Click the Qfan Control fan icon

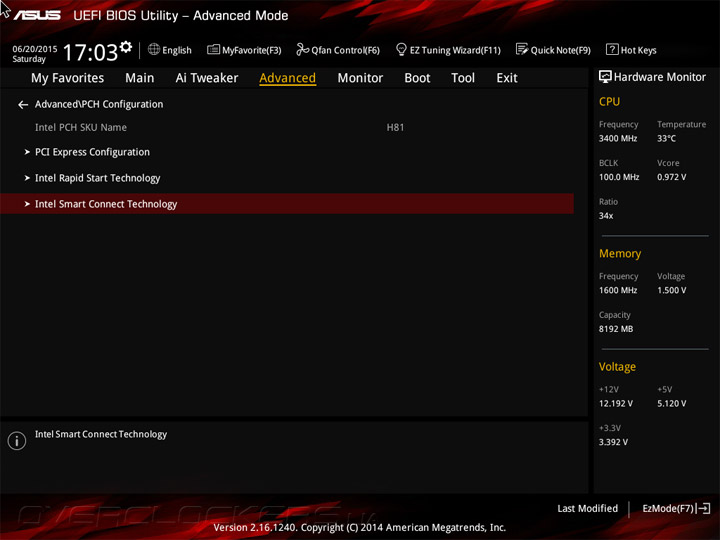tap(302, 49)
